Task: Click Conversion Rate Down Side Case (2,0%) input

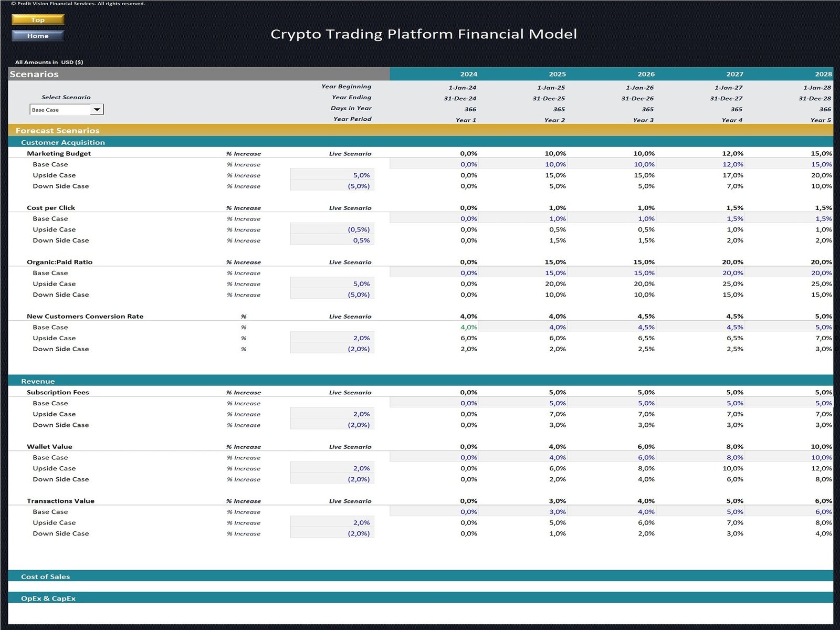Action: click(x=332, y=349)
